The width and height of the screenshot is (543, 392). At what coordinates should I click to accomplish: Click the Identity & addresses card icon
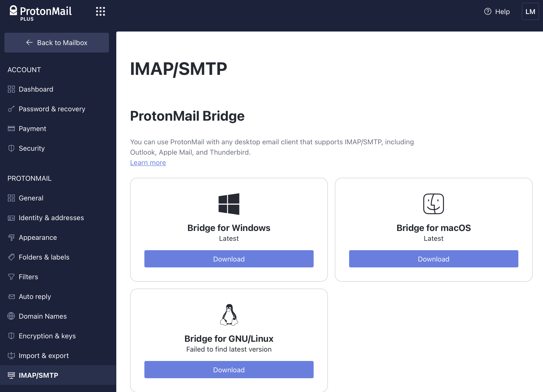click(x=11, y=218)
